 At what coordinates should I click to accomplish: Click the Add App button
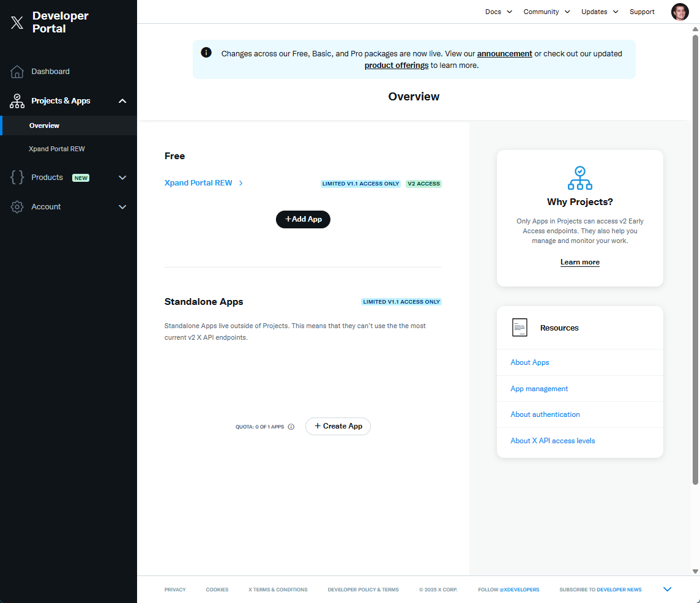303,219
